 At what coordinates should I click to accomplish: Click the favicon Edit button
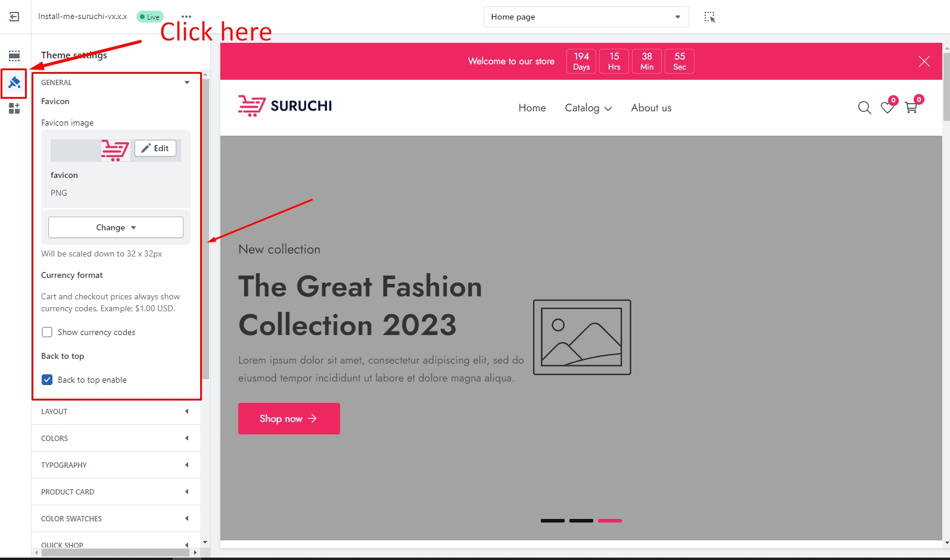tap(155, 148)
